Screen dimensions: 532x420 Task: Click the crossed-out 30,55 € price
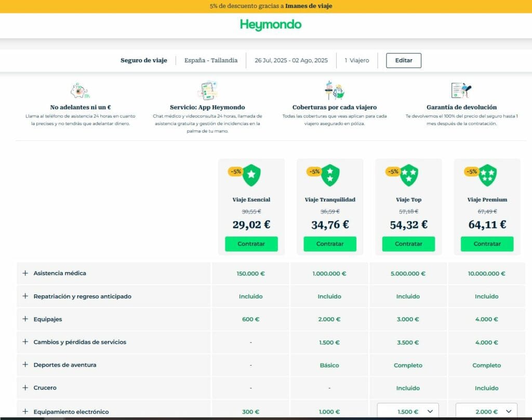pyautogui.click(x=251, y=211)
